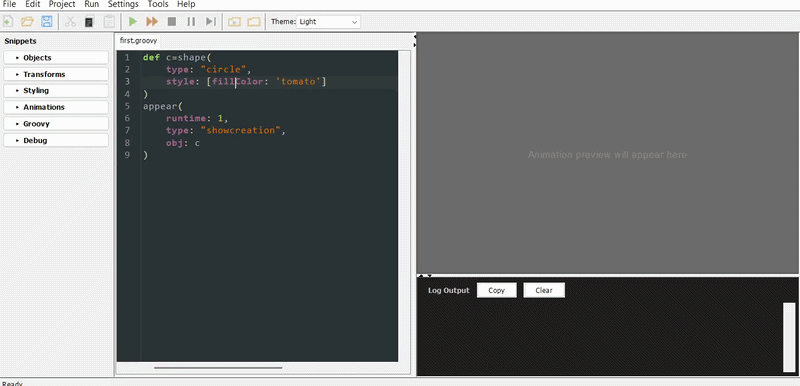Click the orange fast-forward run icon
800x386 pixels.
[x=152, y=21]
